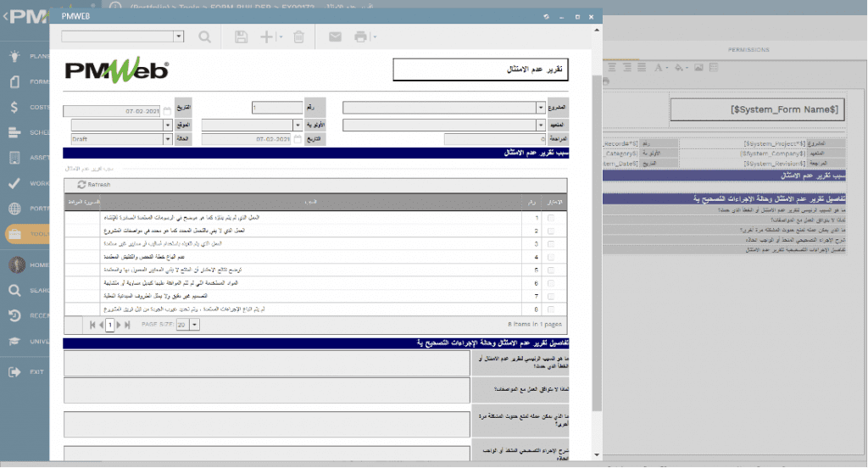Tick the checkbox for row 8

tap(551, 309)
